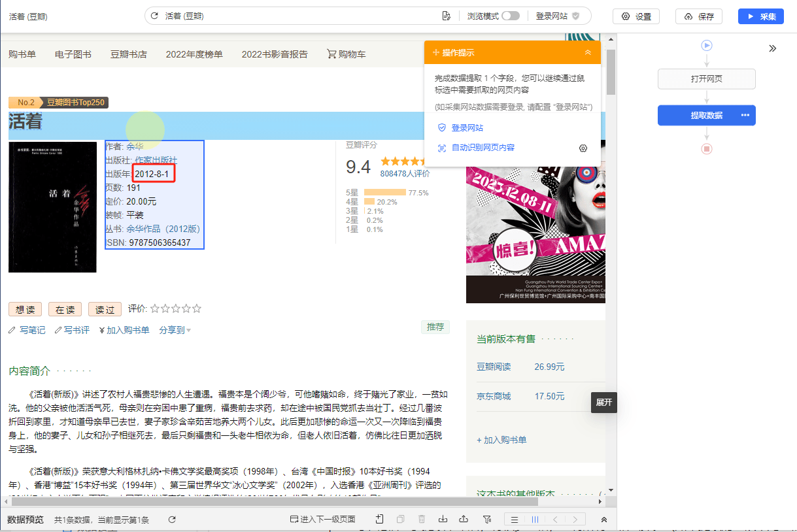This screenshot has width=797, height=532.
Task: Click the workflow start play node
Action: [x=707, y=45]
